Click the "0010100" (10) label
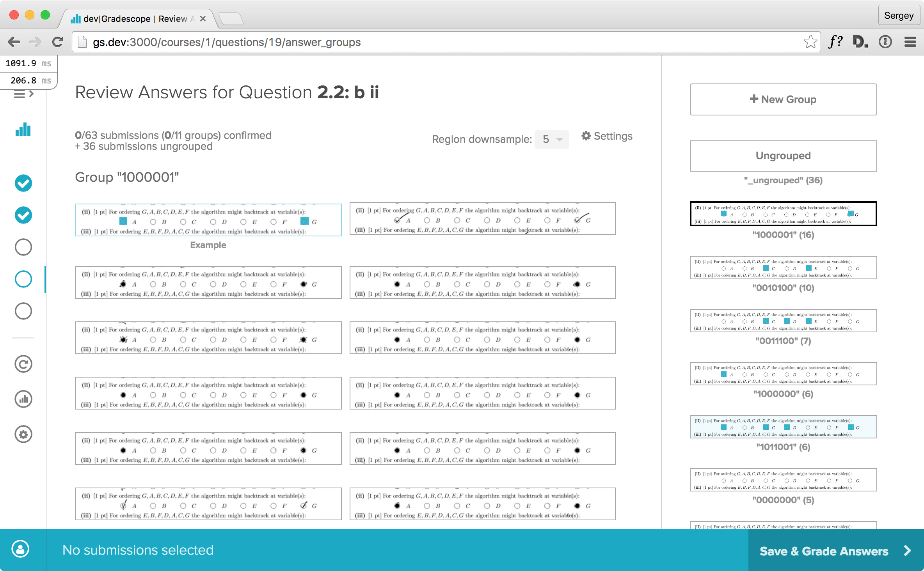The height and width of the screenshot is (571, 924). click(783, 288)
